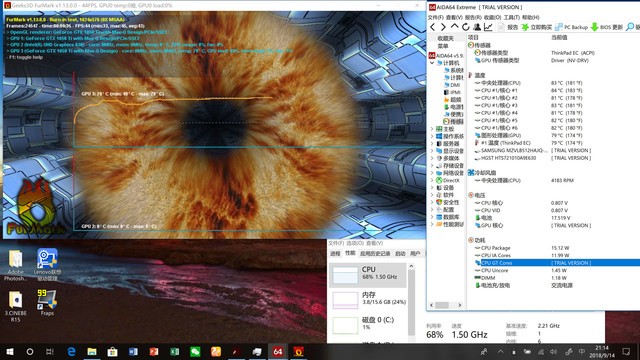Open the 工具(T) menu in AIDA64
Image resolution: width=640 pixels, height=360 pixels.
[x=511, y=18]
